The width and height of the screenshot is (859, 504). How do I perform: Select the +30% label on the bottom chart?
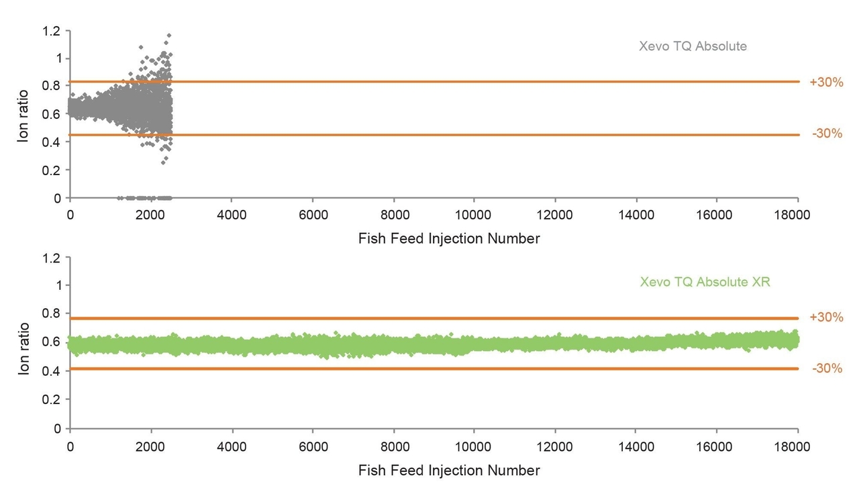tap(826, 317)
